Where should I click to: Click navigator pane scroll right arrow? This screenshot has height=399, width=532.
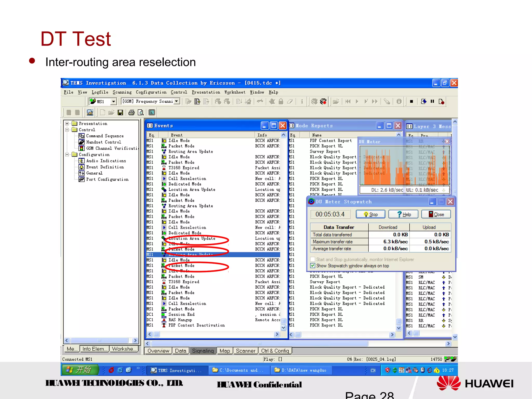[x=135, y=340]
